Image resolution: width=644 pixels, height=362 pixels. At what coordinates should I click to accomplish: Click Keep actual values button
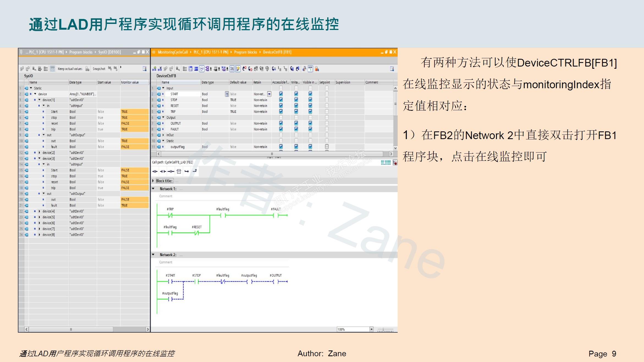pos(70,69)
